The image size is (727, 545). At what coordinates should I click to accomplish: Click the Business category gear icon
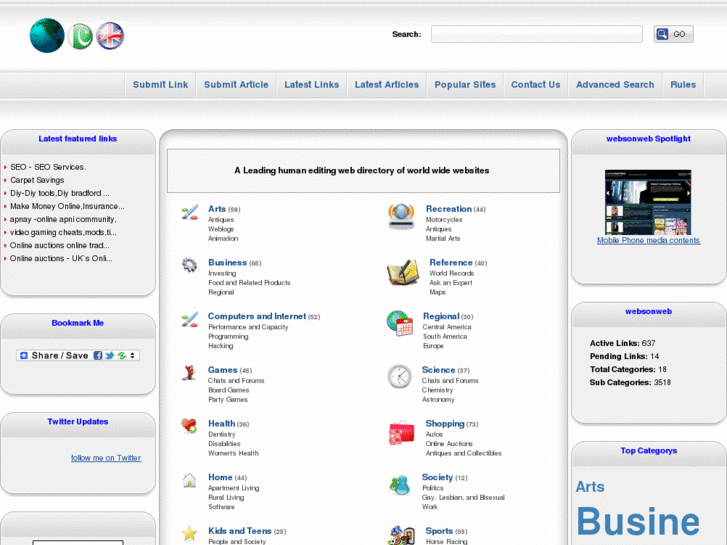coord(189,265)
